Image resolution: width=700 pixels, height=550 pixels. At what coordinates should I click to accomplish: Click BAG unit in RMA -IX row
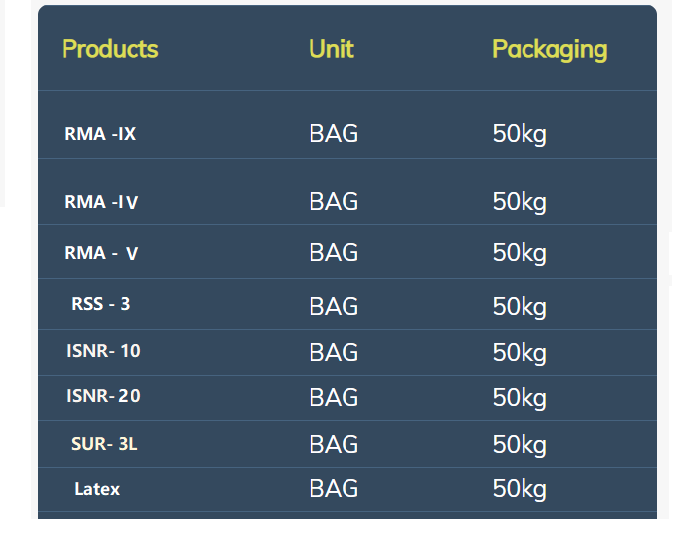(x=333, y=133)
